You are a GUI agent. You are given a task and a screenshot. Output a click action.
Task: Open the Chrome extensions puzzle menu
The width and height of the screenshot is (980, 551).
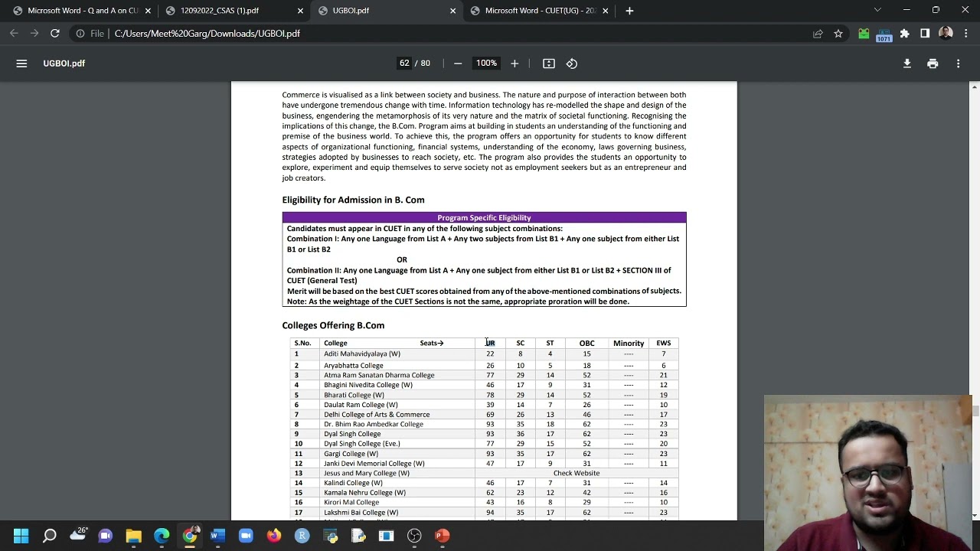click(x=905, y=34)
